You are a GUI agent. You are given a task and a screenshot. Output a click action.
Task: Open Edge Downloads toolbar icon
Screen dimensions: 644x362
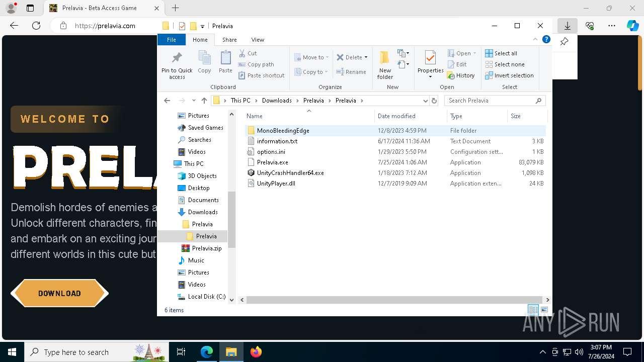567,26
